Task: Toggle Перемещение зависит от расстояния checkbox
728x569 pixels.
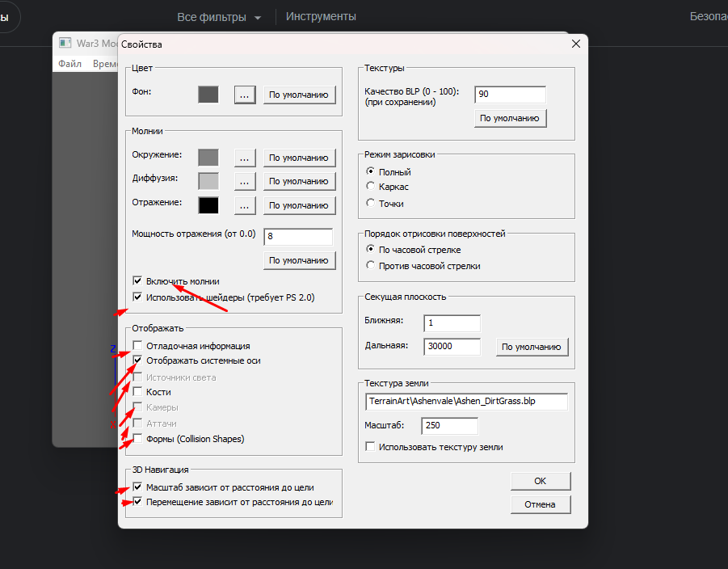Action: (137, 502)
